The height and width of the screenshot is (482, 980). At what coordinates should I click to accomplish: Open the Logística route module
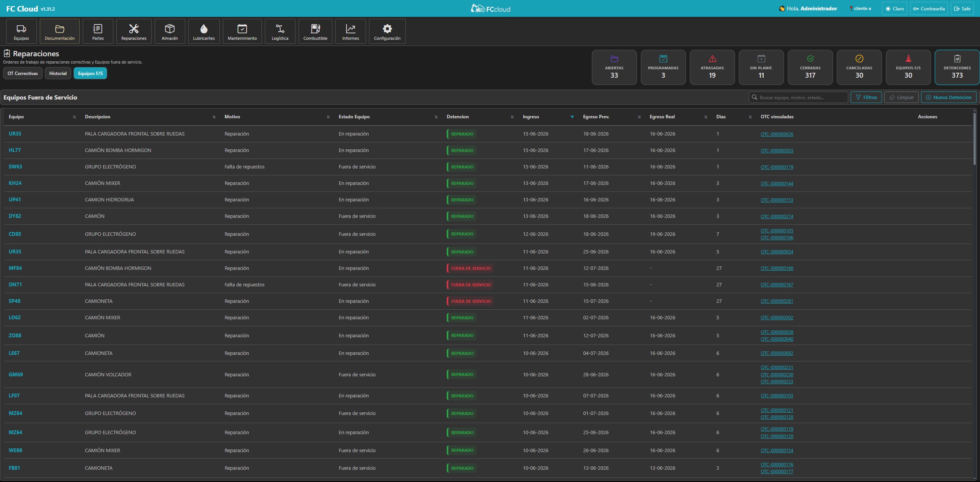[x=280, y=31]
